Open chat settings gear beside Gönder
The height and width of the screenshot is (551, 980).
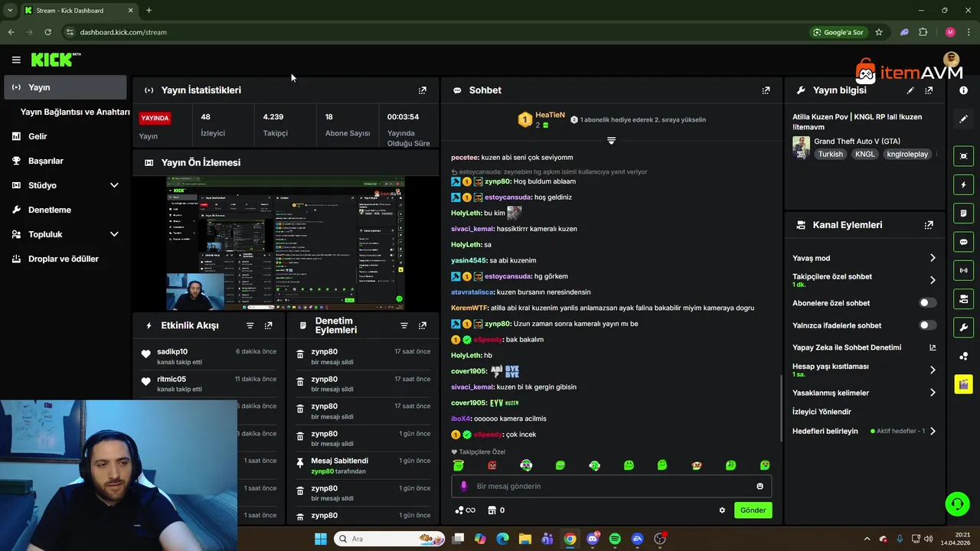(722, 510)
